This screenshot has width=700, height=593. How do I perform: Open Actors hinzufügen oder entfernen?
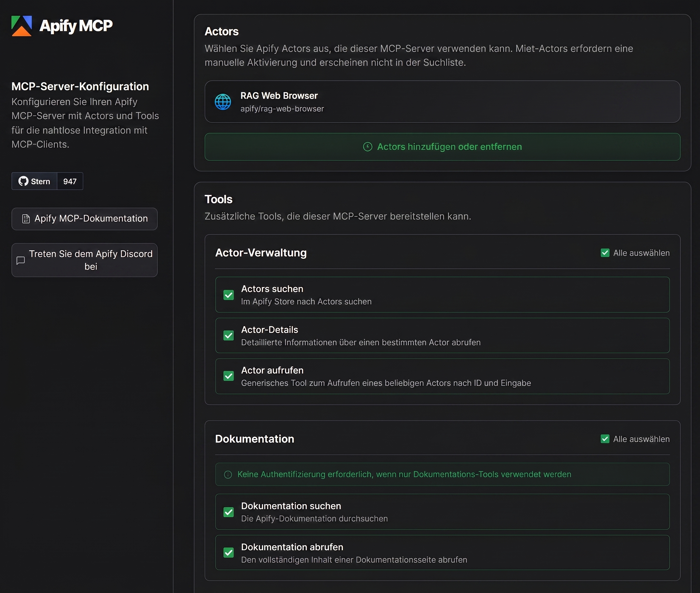(442, 147)
